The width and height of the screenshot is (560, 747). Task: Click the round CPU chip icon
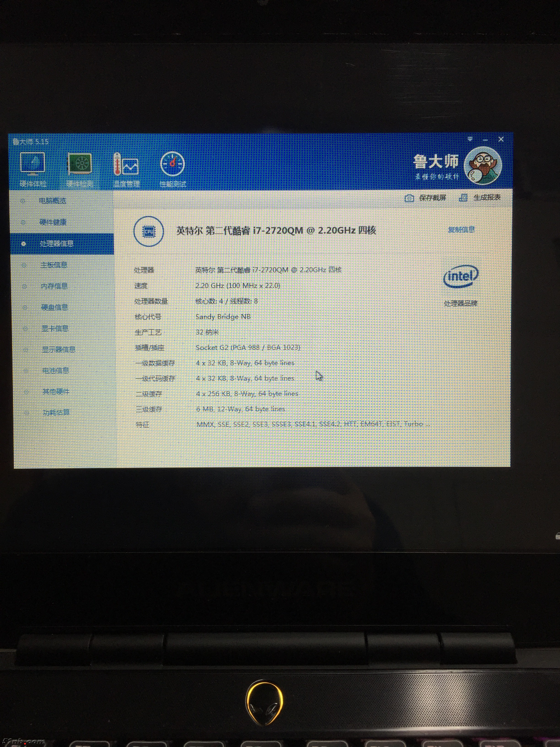tap(148, 232)
